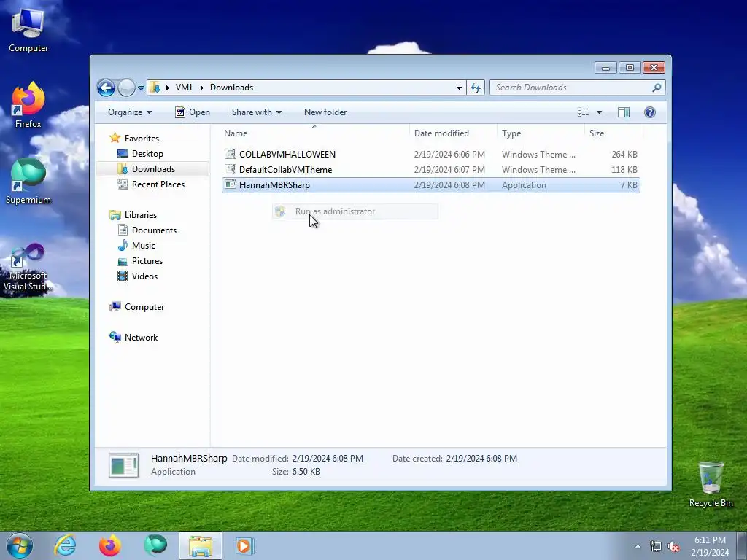Launch Internet Explorer from taskbar

coord(65,545)
